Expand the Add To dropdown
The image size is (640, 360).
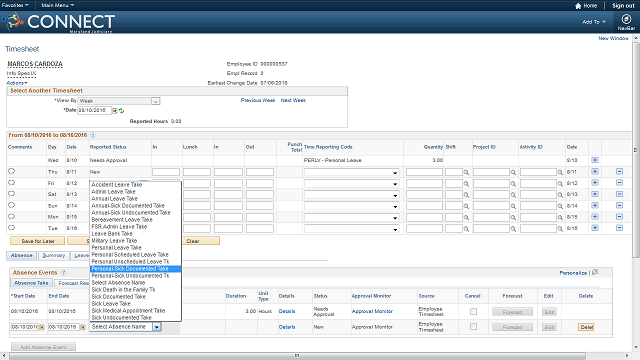tap(594, 22)
